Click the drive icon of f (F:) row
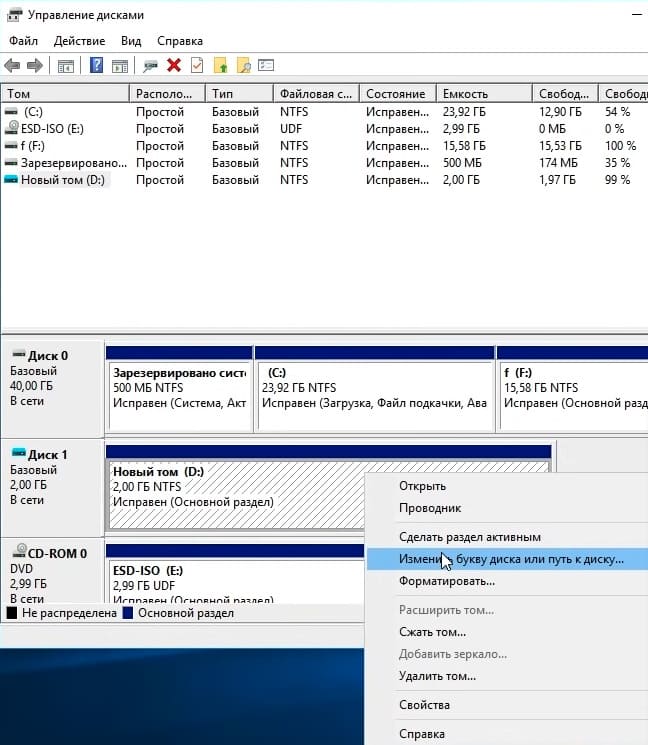Viewport: 648px width, 745px height. pyautogui.click(x=10, y=146)
